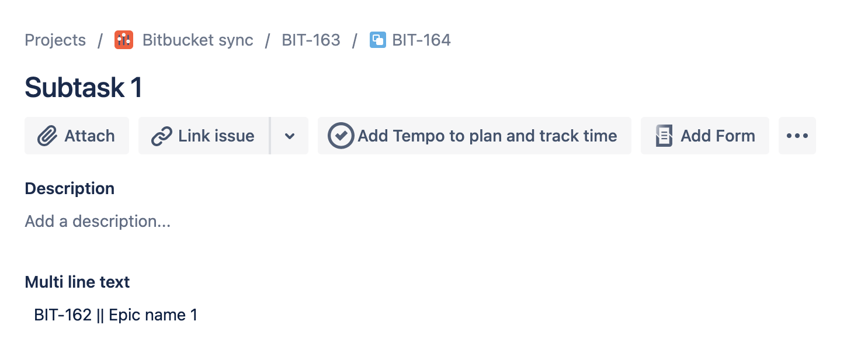Edit the BIT-162 || Epic name 1 text

tap(116, 315)
